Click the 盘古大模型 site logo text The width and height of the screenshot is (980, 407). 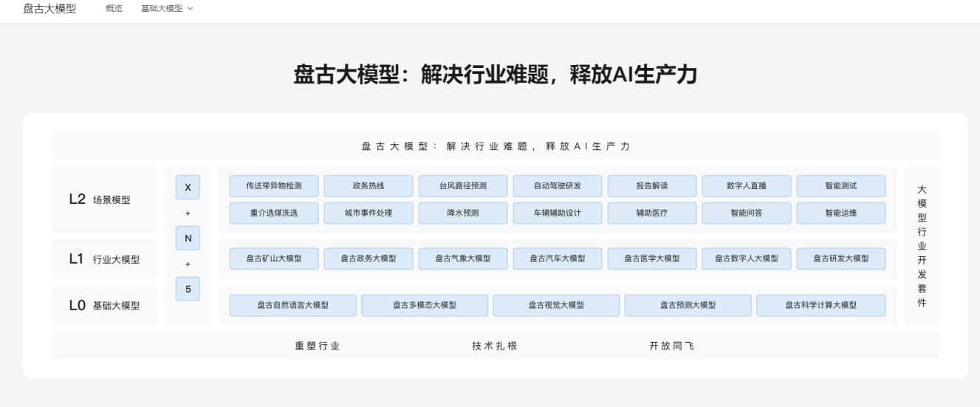pyautogui.click(x=49, y=8)
